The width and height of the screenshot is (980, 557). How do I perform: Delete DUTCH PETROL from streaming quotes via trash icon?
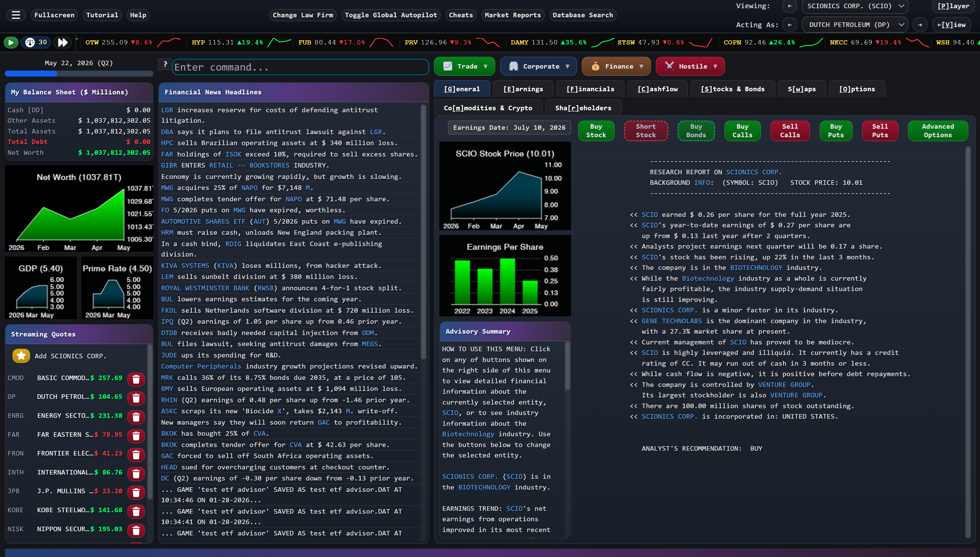point(136,398)
